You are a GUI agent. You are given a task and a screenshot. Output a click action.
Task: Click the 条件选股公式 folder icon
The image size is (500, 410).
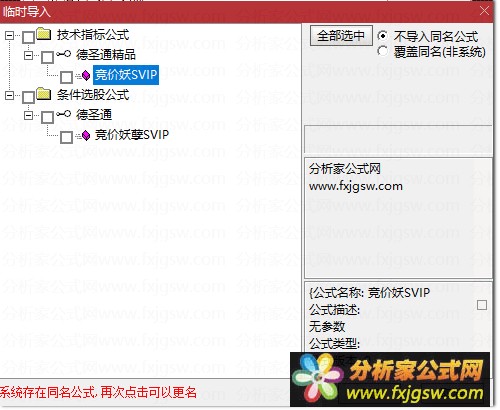click(x=44, y=94)
